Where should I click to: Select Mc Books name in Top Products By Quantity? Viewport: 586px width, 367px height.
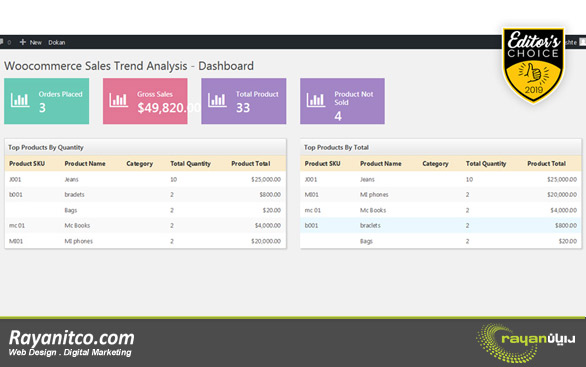(x=77, y=226)
